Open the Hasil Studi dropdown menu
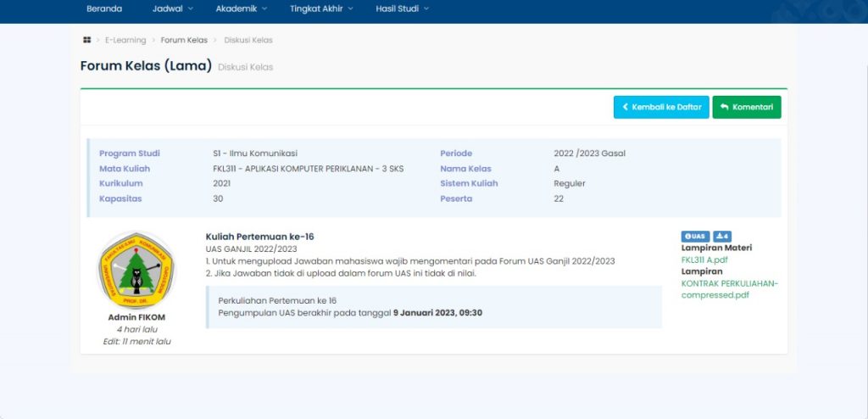Image resolution: width=868 pixels, height=419 pixels. tap(402, 8)
